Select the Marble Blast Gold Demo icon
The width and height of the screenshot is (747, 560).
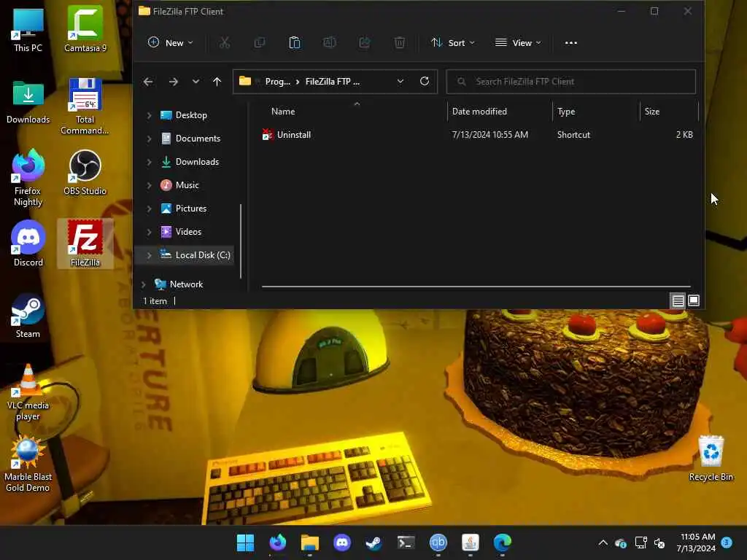click(x=28, y=464)
